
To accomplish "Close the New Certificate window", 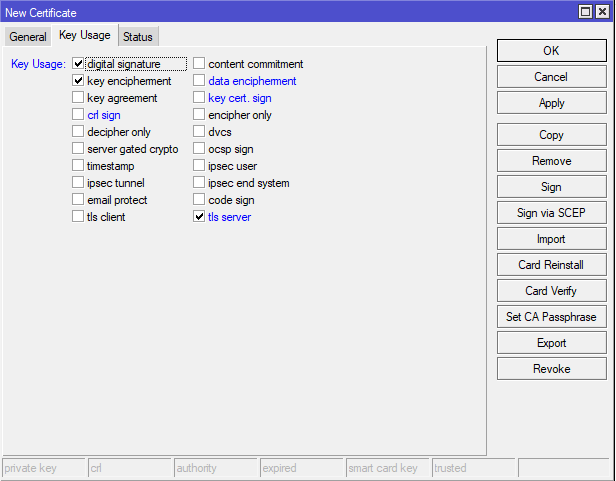I will point(602,12).
